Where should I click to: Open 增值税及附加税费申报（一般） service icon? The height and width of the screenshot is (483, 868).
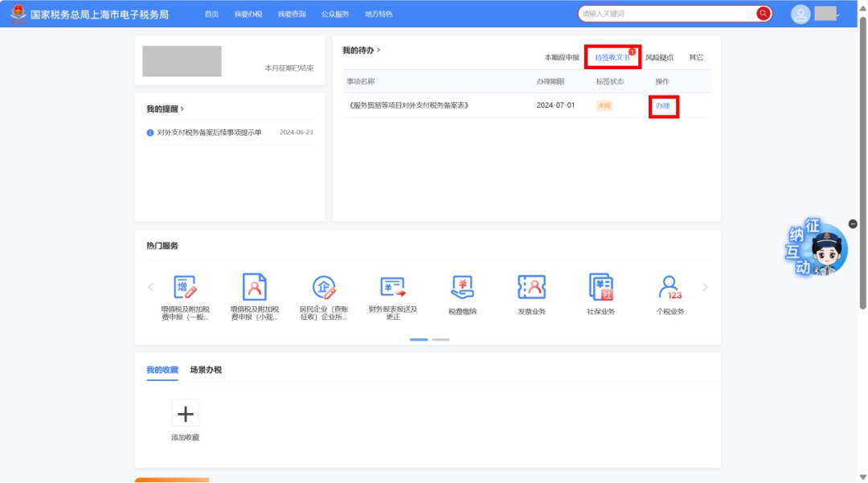click(185, 288)
